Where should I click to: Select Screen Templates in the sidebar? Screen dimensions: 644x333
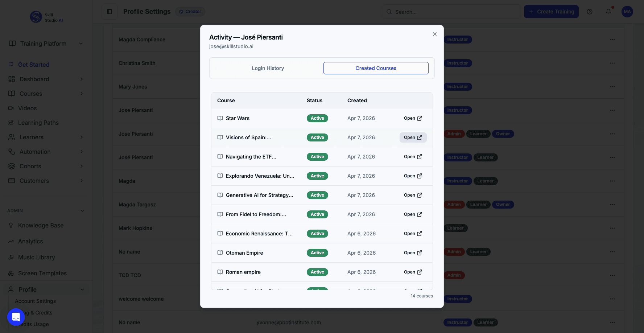pyautogui.click(x=42, y=273)
